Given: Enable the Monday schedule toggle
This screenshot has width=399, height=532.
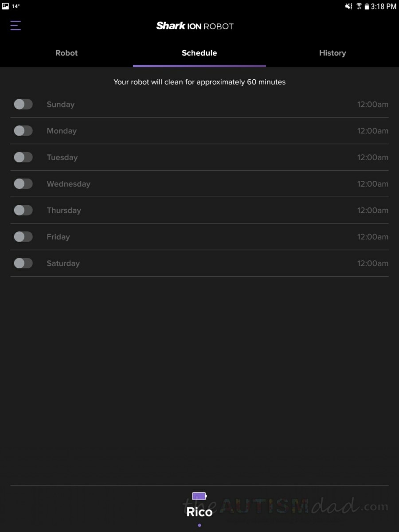Looking at the screenshot, I should (23, 131).
